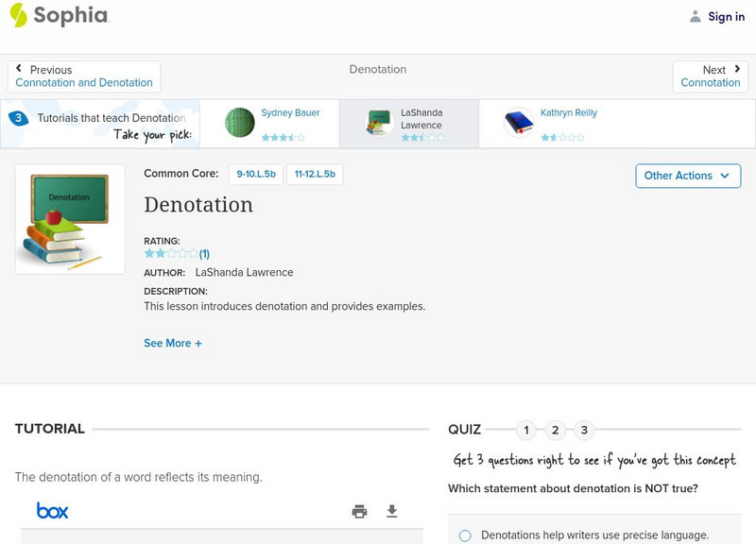This screenshot has width=756, height=544.
Task: Open Common Core standard 9-10.L.5b
Action: pyautogui.click(x=256, y=174)
